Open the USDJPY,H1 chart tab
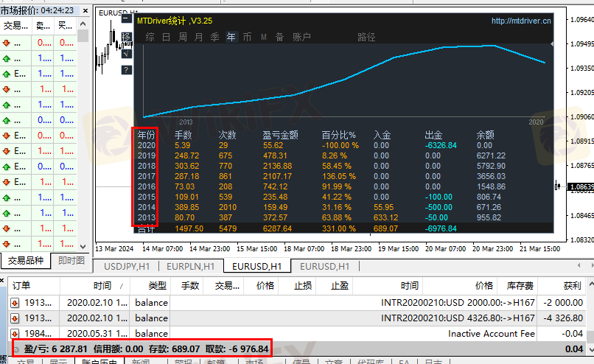This screenshot has height=364, width=594. point(127,266)
